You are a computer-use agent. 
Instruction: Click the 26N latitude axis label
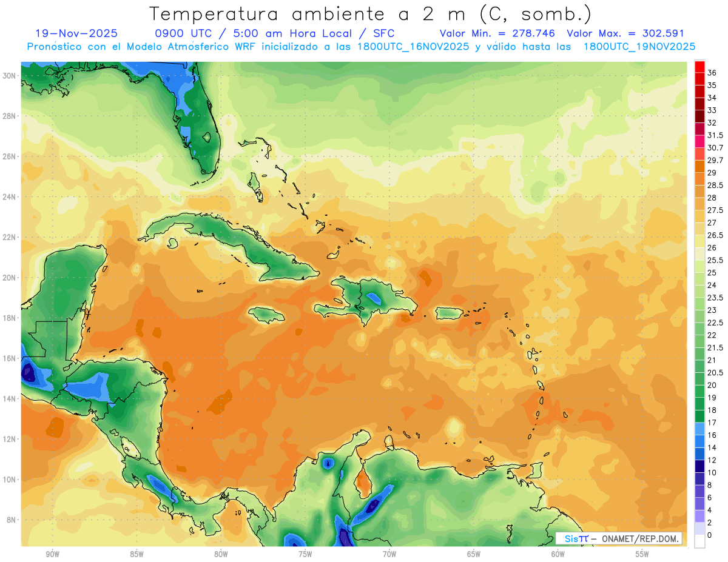coord(8,156)
